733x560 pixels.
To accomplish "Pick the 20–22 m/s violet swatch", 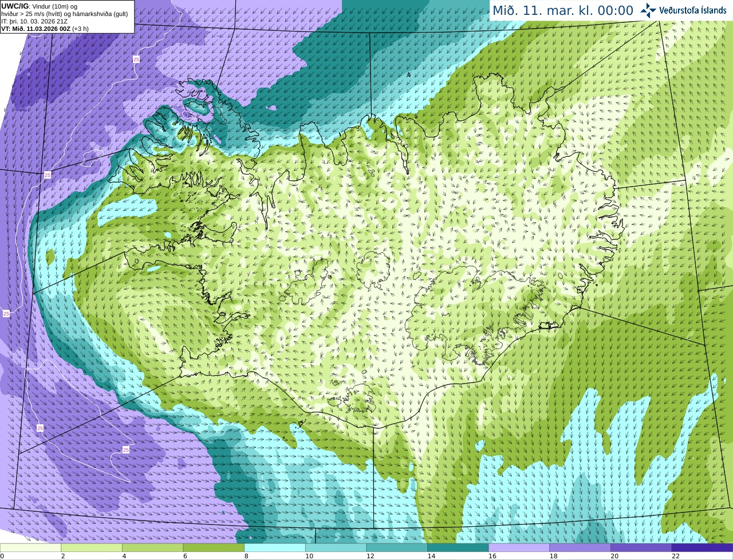I will (641, 547).
